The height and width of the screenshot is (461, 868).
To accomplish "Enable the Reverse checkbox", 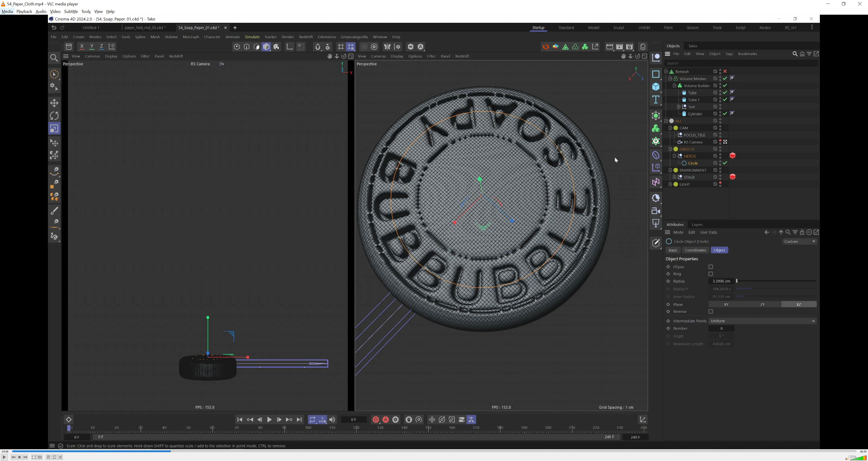I will pos(711,312).
